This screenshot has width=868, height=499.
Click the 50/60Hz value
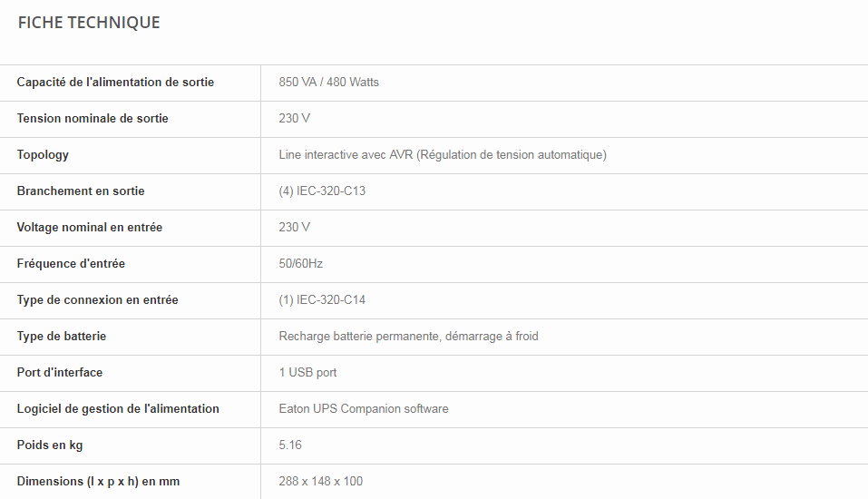click(300, 264)
